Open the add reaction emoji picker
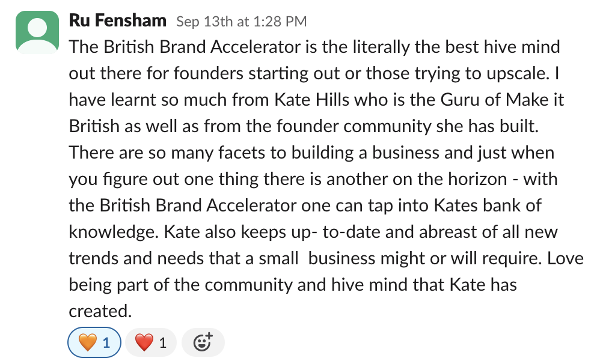 [203, 342]
